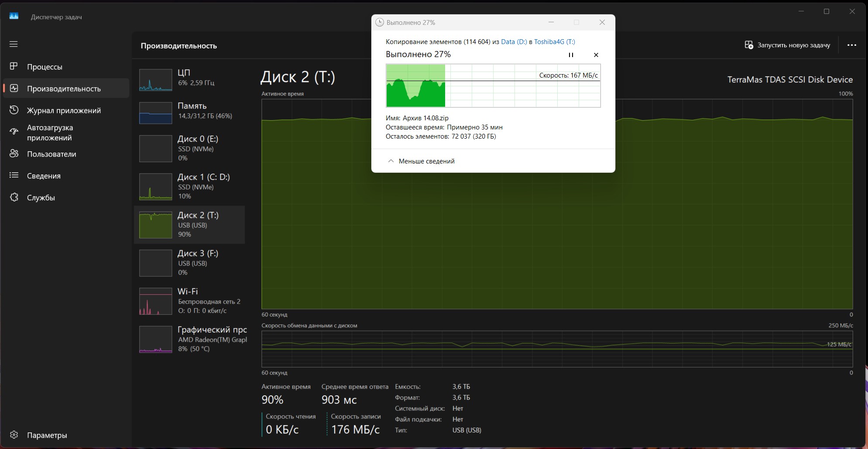Click the Data (D:) source link
This screenshot has height=449, width=868.
click(514, 42)
